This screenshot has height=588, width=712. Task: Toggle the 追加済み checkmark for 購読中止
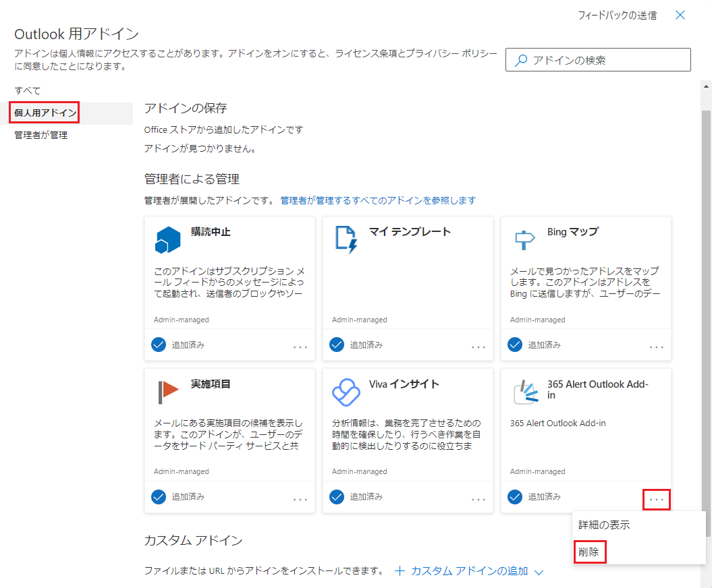159,345
